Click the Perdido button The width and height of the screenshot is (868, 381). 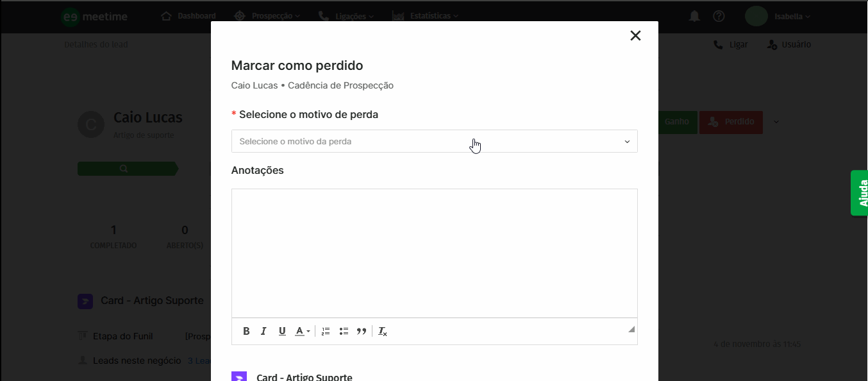(x=731, y=121)
